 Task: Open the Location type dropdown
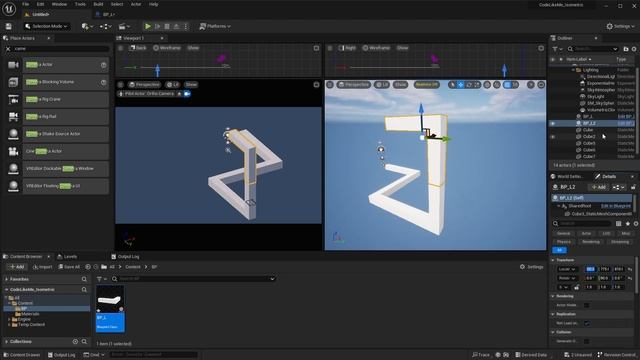568,269
